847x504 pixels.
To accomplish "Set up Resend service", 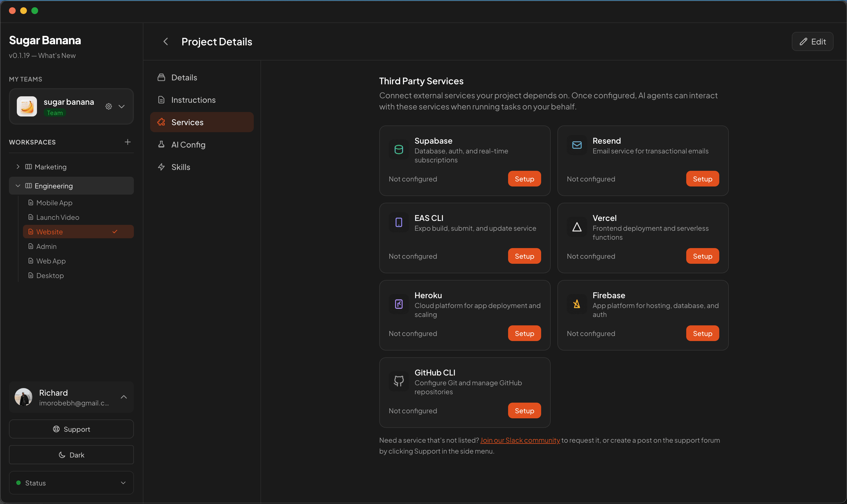I will tap(702, 179).
